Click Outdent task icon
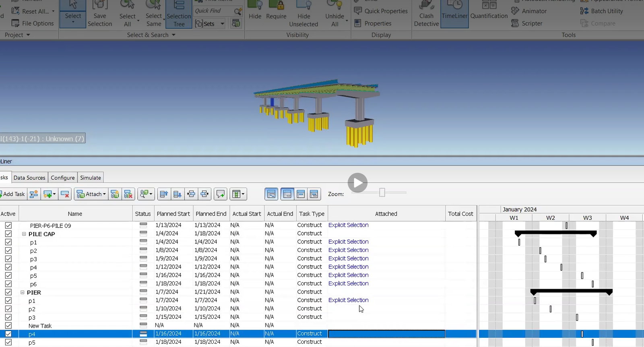 coord(205,194)
